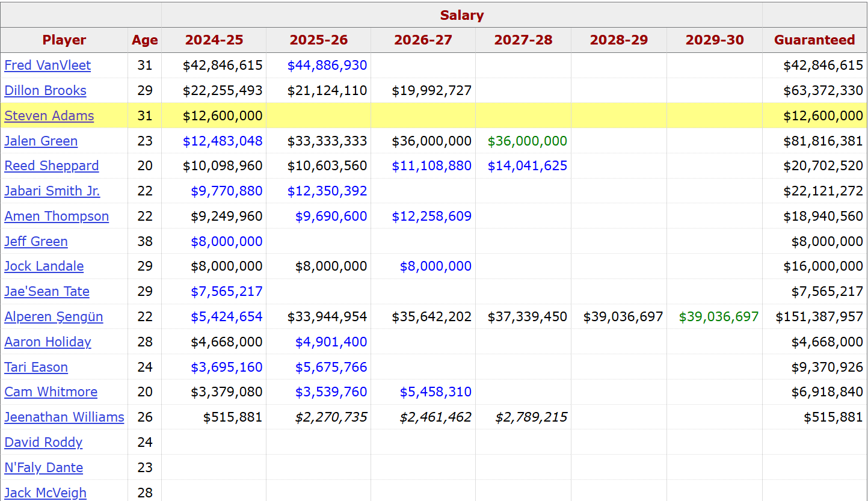Open Alperen Şengün's player page

(x=54, y=316)
